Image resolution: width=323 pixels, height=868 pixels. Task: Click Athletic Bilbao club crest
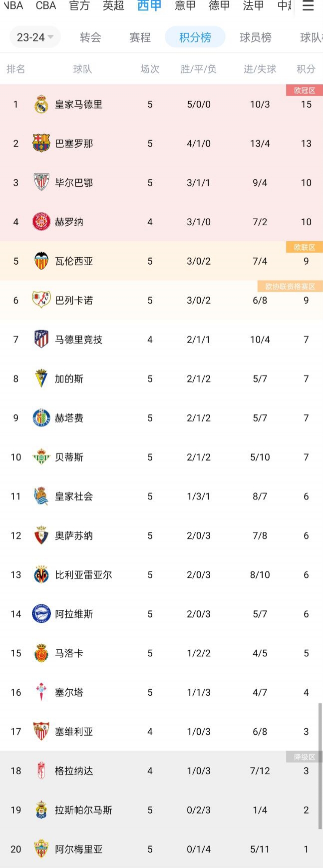(x=41, y=182)
